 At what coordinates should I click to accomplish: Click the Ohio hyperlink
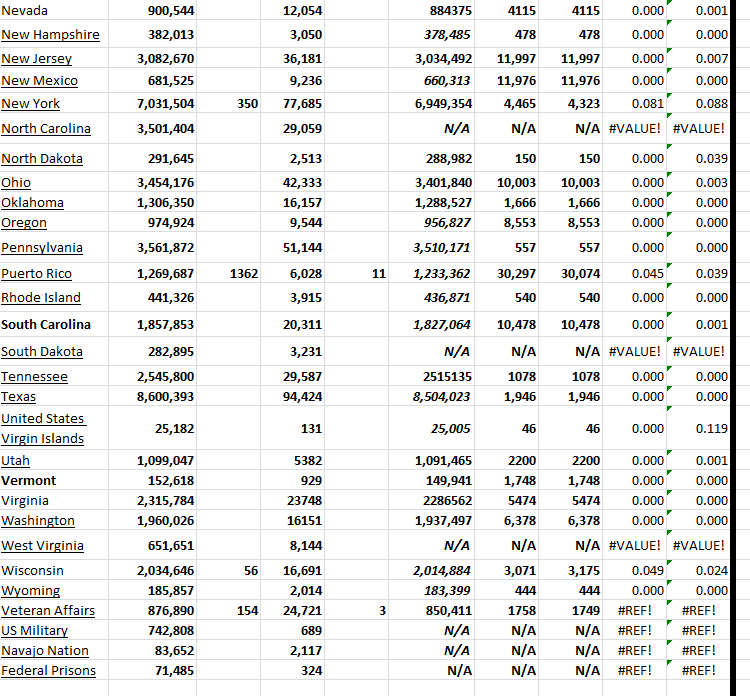pos(16,183)
